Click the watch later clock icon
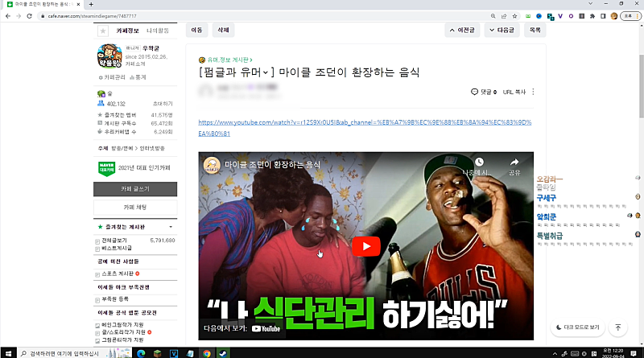644x358 pixels. coord(479,162)
